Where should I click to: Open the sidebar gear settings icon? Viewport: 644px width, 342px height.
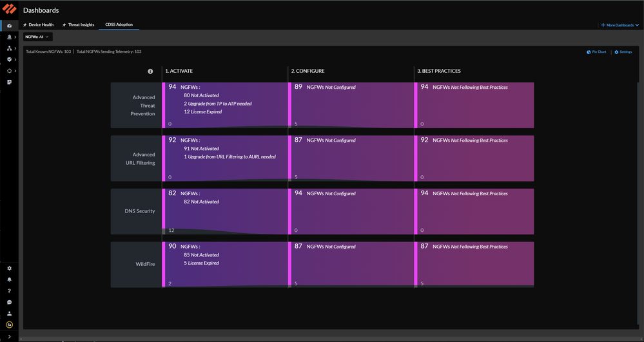(x=9, y=268)
